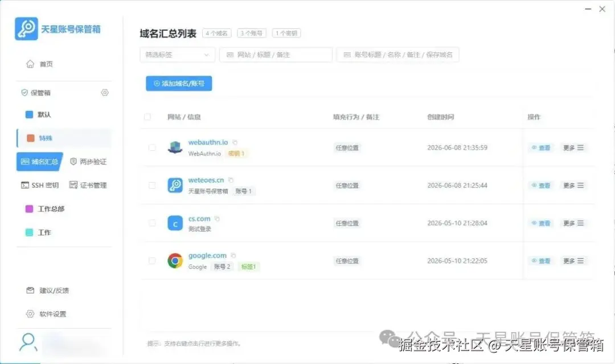View the google.com entry with 查看
This screenshot has height=364, width=615.
coord(541,260)
